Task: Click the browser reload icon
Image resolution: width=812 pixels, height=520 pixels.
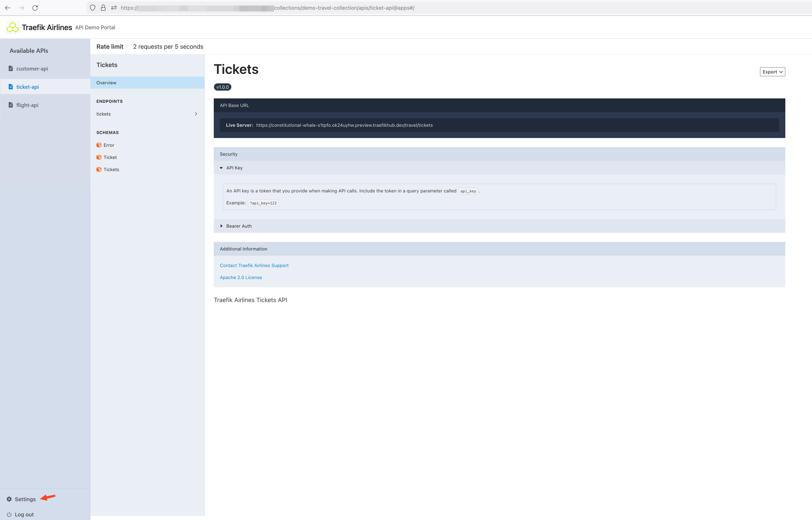Action: [35, 8]
